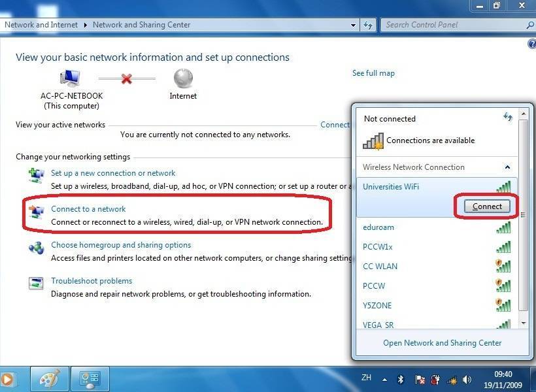
Task: Open Paint from the taskbar
Action: 50,379
